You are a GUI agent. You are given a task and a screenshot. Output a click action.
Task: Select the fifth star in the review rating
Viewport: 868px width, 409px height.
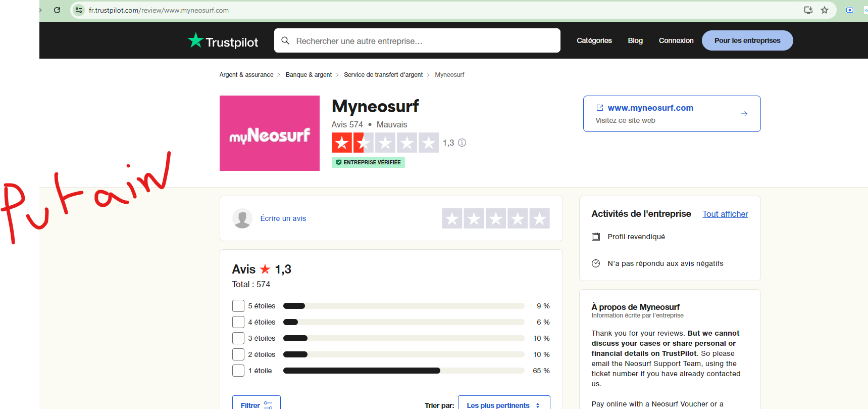click(539, 218)
